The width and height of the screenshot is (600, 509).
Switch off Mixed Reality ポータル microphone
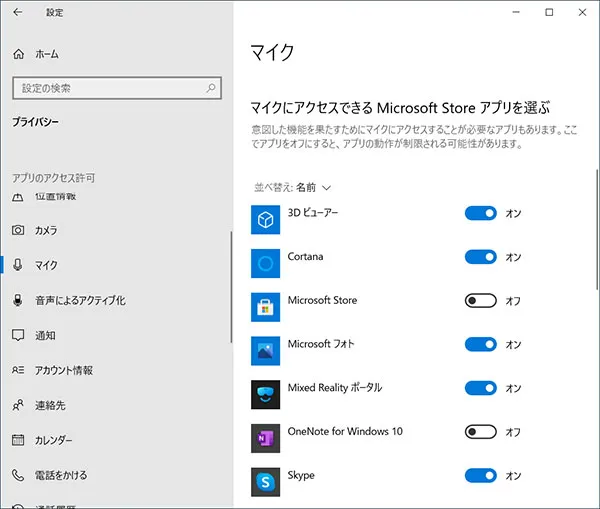pyautogui.click(x=481, y=388)
